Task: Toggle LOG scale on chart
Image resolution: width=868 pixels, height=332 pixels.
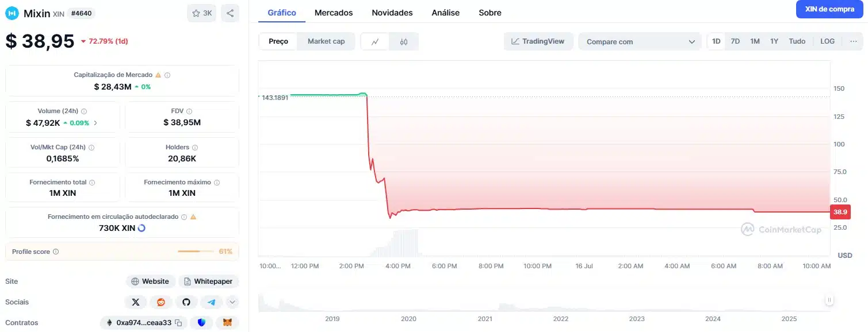Action: (x=827, y=41)
